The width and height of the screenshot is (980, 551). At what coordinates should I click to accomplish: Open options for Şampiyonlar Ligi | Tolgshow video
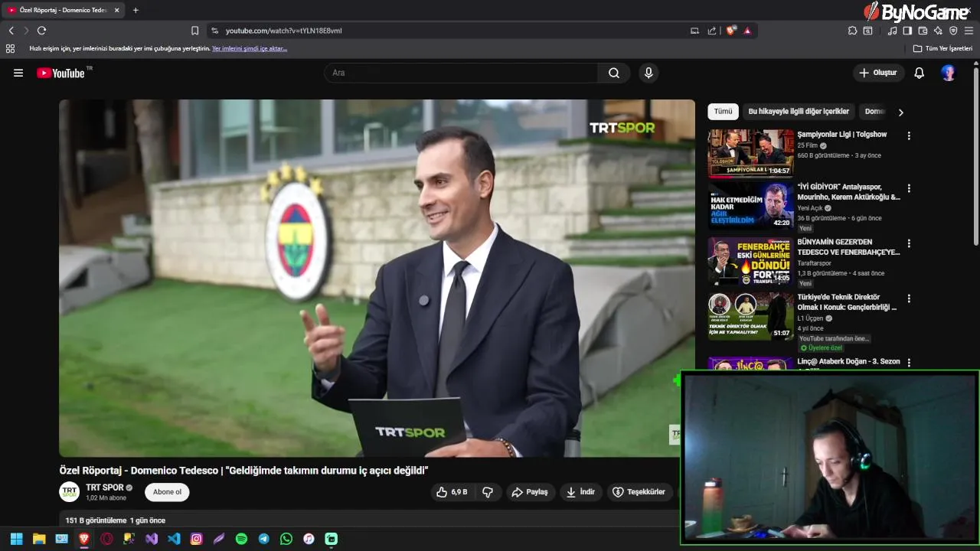tap(909, 135)
